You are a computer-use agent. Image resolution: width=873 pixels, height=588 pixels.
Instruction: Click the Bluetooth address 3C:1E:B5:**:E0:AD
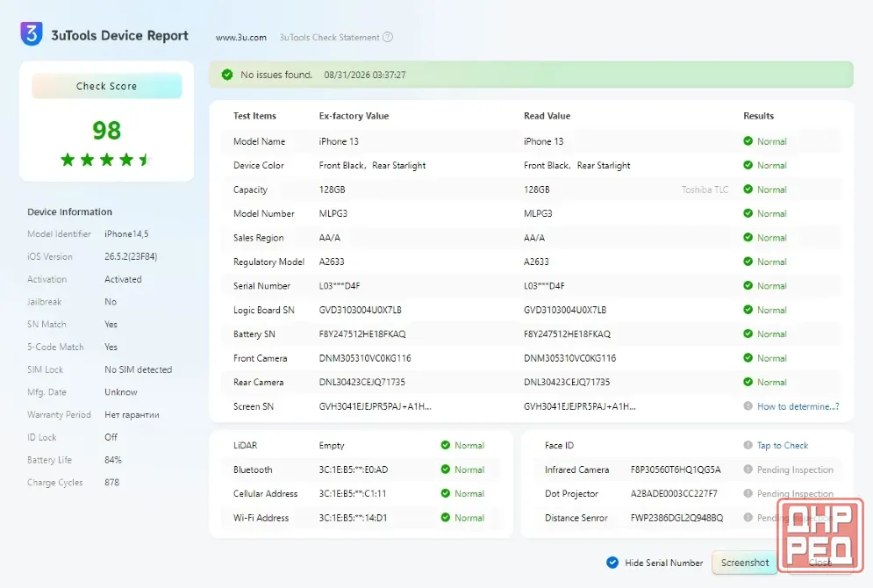[x=353, y=470]
